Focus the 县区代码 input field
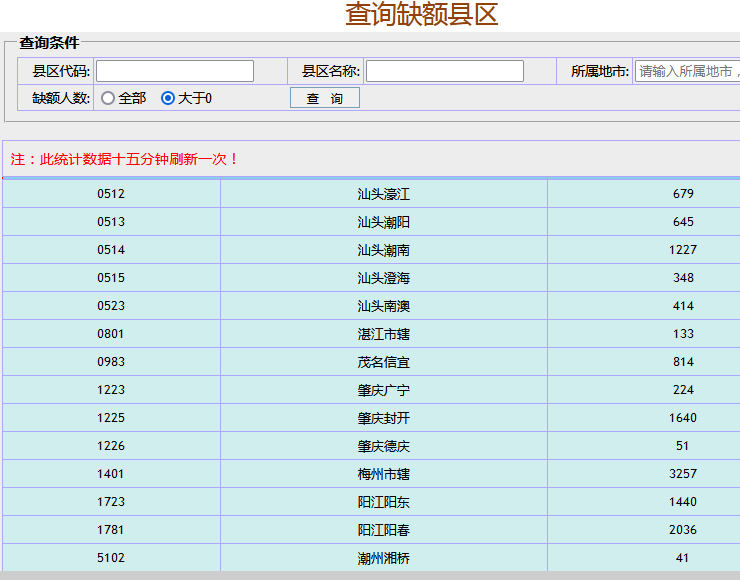Viewport: 740px width, 580px height. [x=175, y=71]
